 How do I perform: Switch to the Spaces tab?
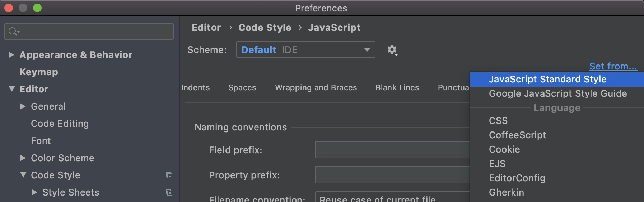tap(242, 87)
